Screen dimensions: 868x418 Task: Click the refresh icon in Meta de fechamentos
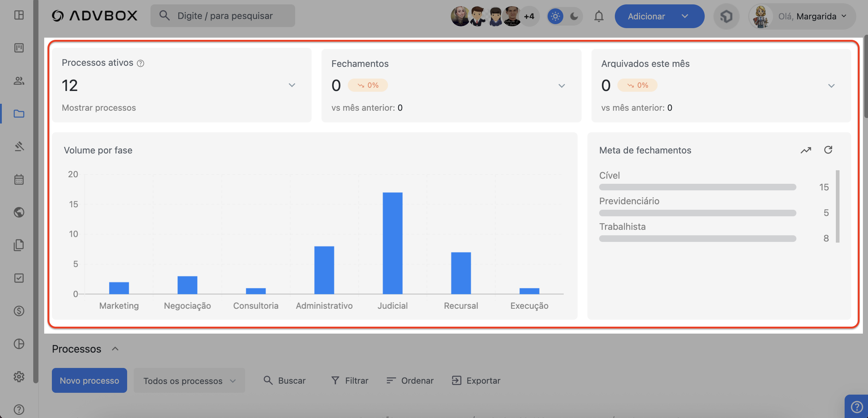click(x=828, y=150)
